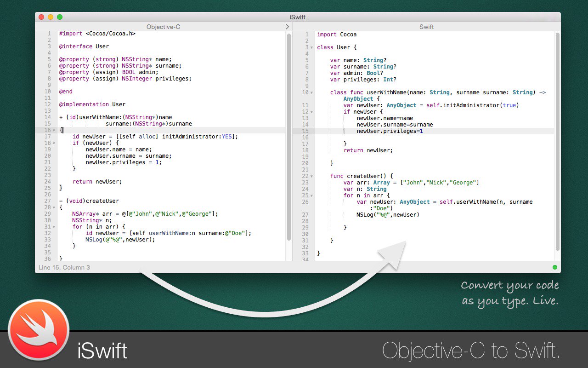
Task: Collapse the class User block at Swift line 3
Action: tap(311, 47)
